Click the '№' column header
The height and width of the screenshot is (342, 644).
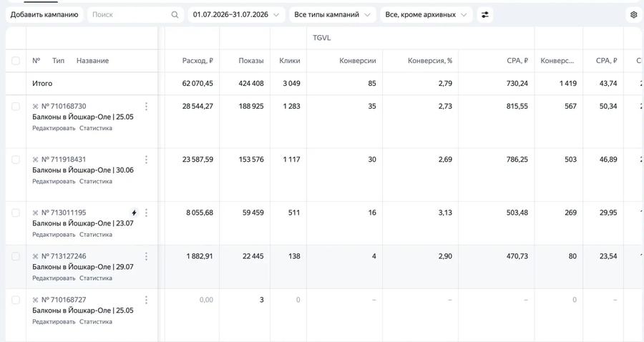point(36,61)
